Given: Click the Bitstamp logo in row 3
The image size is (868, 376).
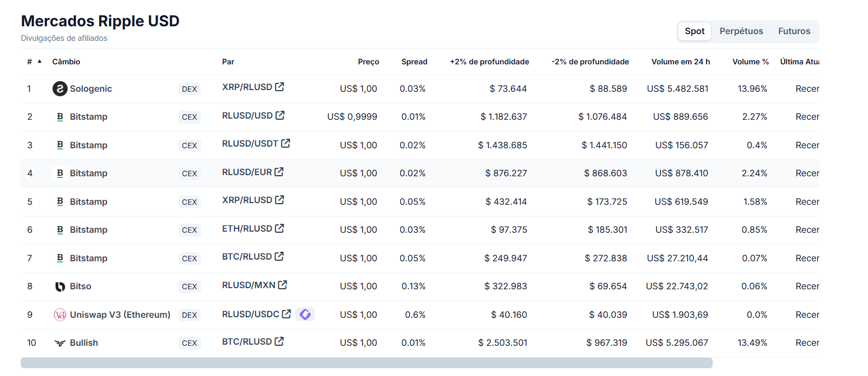Looking at the screenshot, I should click(60, 145).
